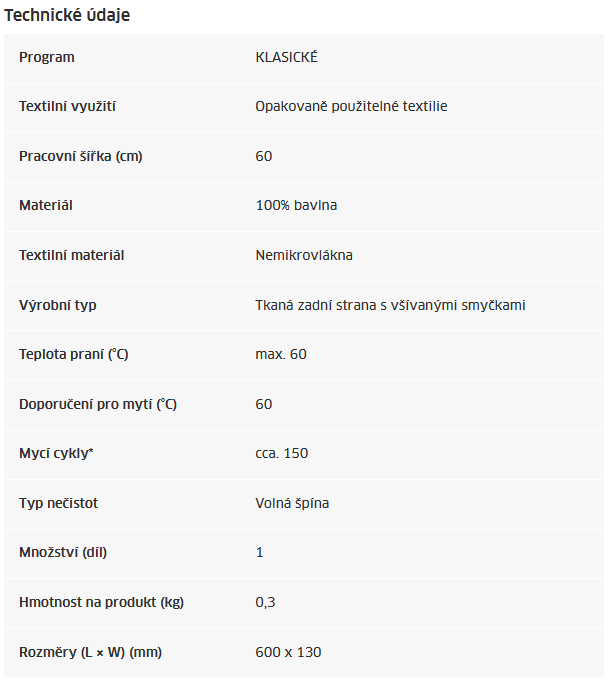Click the Teplota praní (°C) label
Screen dimensions: 612x681
click(x=74, y=354)
